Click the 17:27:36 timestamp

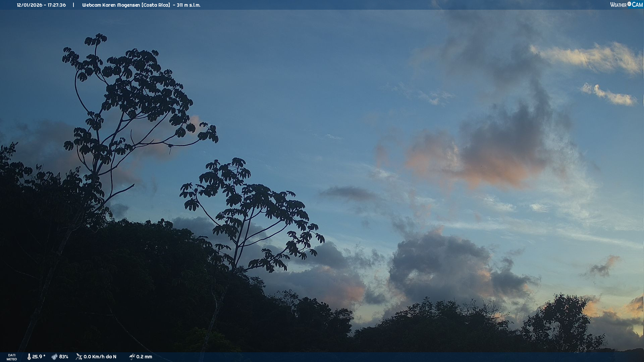pyautogui.click(x=57, y=5)
